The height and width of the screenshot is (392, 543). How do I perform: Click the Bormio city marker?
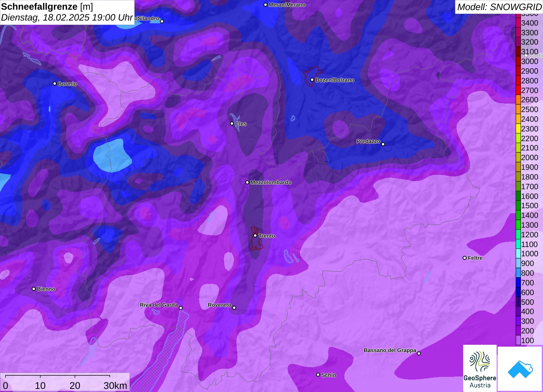click(x=55, y=83)
